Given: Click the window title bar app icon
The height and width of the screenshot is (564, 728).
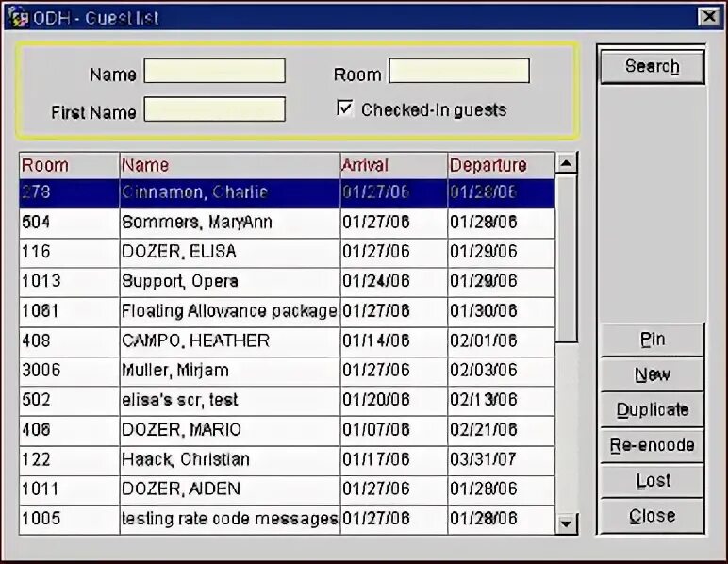Looking at the screenshot, I should [18, 17].
